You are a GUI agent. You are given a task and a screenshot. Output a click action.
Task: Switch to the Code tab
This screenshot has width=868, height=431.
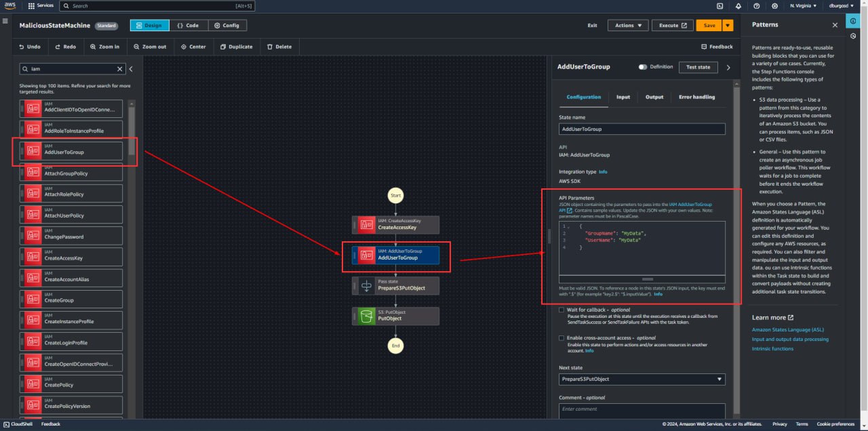(188, 26)
